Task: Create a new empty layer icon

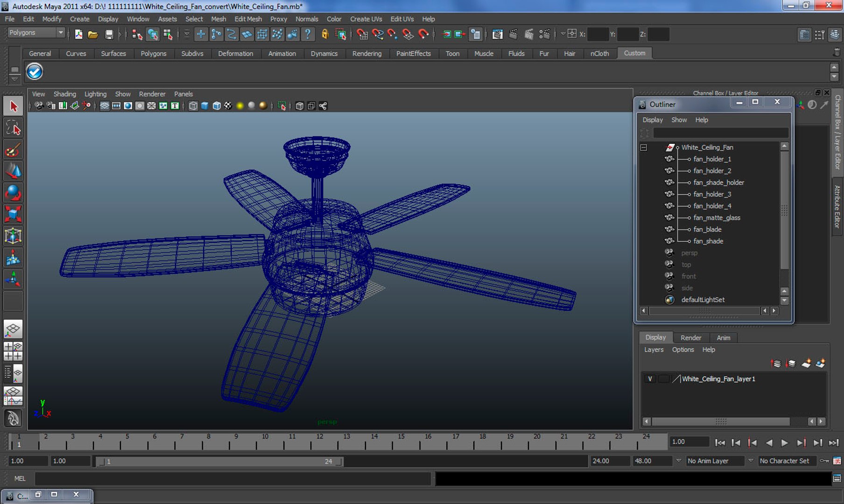Action: [806, 363]
